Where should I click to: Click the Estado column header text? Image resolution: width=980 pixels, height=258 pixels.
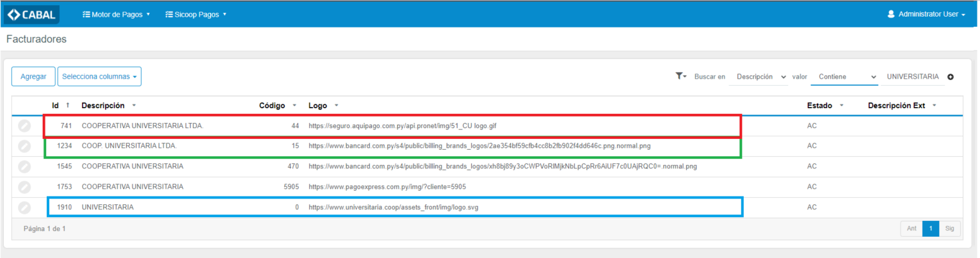click(819, 106)
